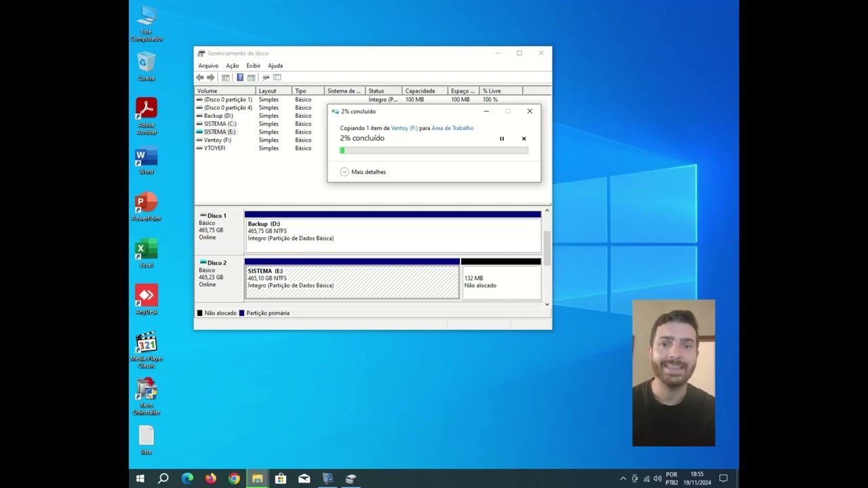Viewport: 868px width, 488px height.
Task: Click the disk connect icon in the toolbar
Action: coord(266,78)
